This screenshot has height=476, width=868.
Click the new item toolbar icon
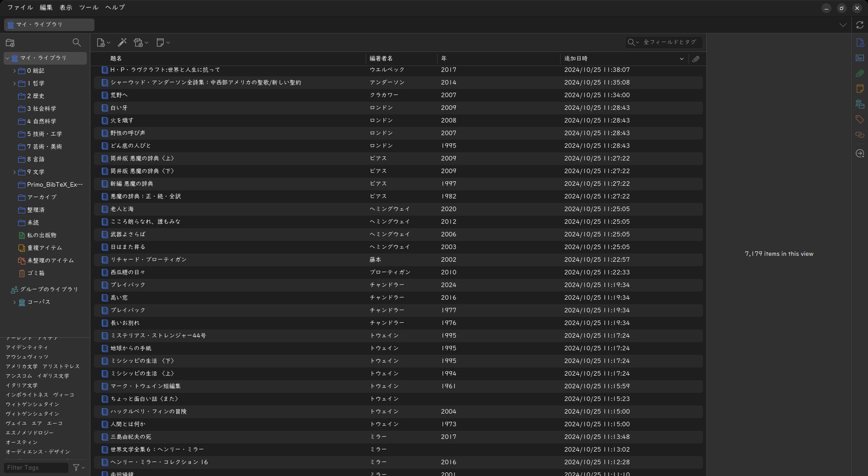click(x=101, y=42)
